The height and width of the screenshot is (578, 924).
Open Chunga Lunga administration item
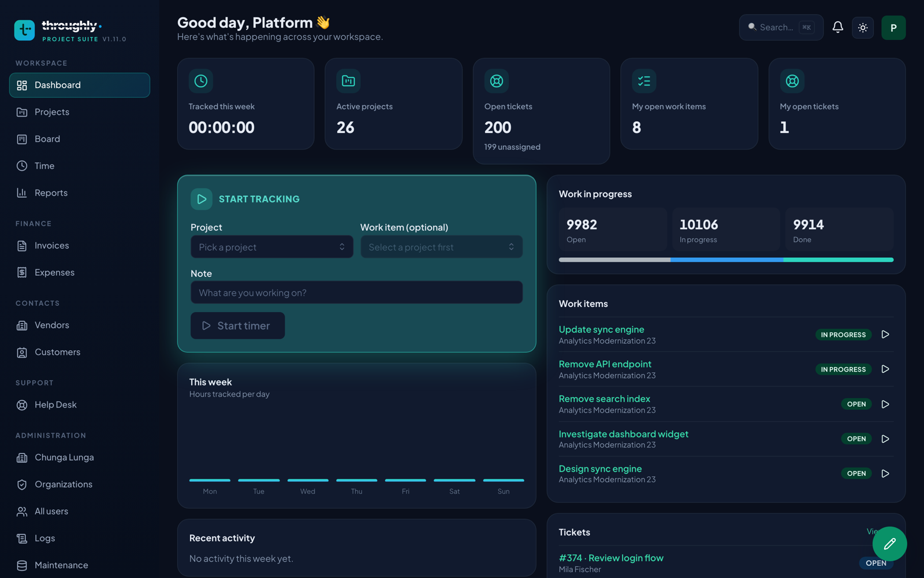point(80,457)
